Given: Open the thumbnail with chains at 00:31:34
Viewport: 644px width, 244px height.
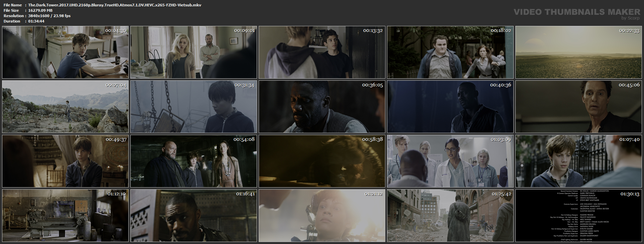Looking at the screenshot, I should point(194,107).
